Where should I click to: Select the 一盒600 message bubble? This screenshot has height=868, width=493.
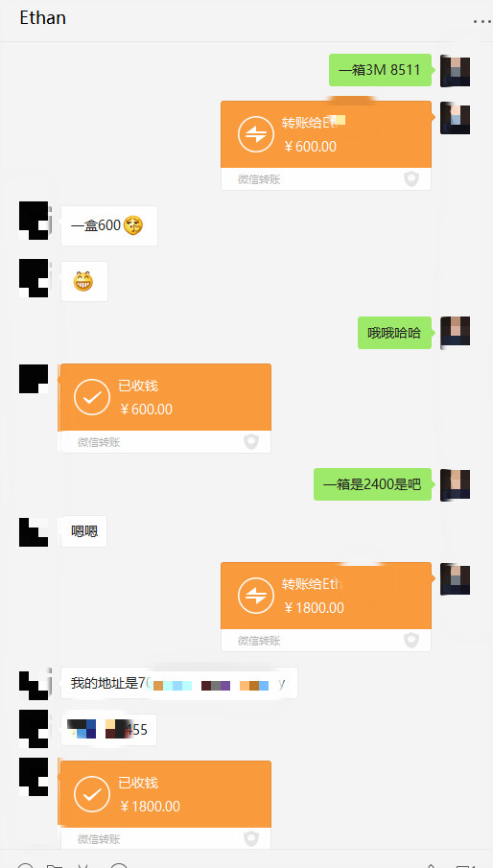click(109, 225)
